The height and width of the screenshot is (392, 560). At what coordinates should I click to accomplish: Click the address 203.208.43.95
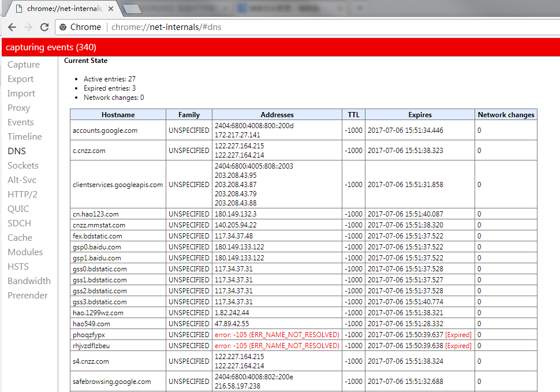point(236,176)
